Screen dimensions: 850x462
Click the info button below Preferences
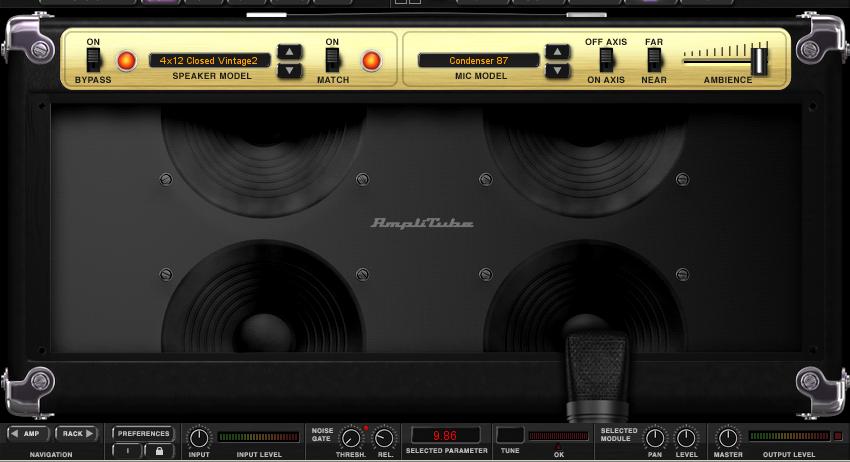tap(127, 451)
